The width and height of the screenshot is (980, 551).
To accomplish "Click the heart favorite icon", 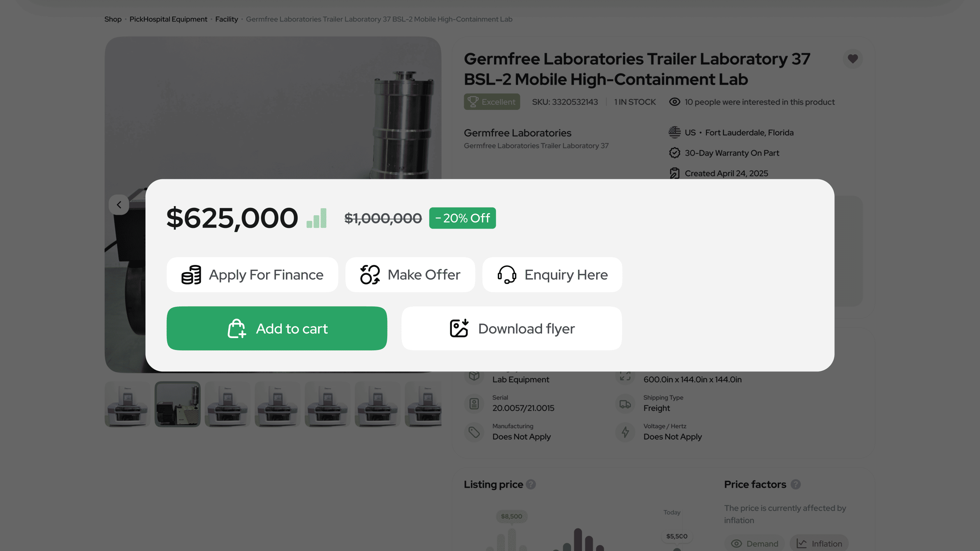I will [x=852, y=59].
